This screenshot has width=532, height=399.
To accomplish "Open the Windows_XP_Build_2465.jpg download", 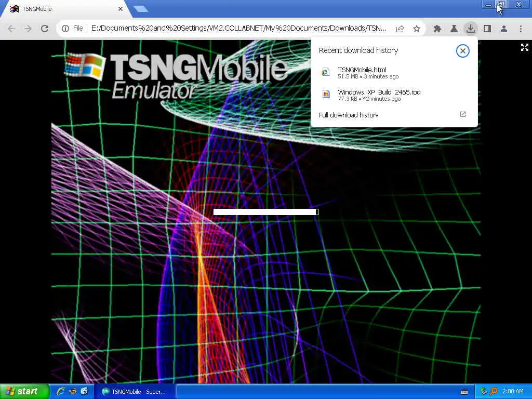I will click(394, 95).
